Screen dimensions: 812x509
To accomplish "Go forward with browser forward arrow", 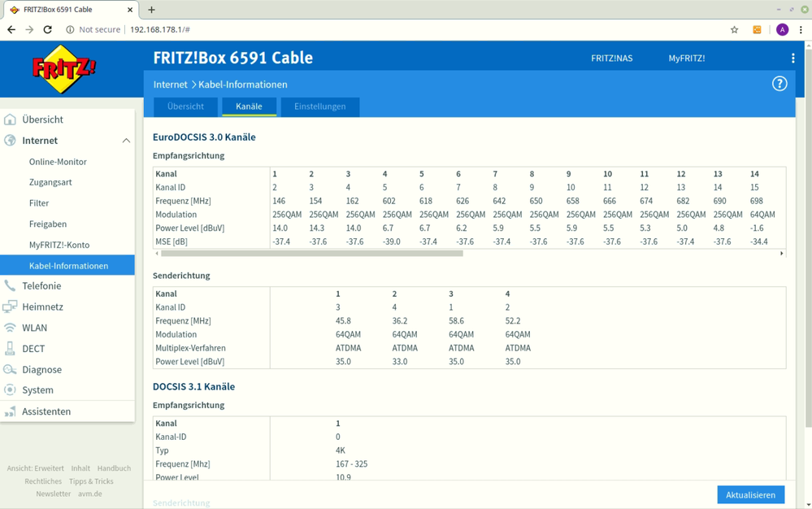I will pyautogui.click(x=29, y=29).
